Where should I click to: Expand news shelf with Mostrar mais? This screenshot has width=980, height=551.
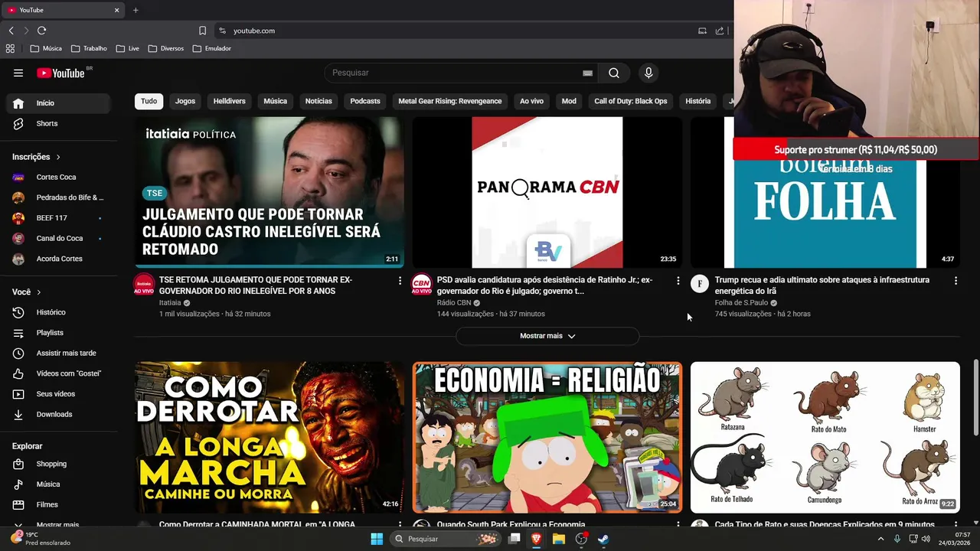(547, 336)
